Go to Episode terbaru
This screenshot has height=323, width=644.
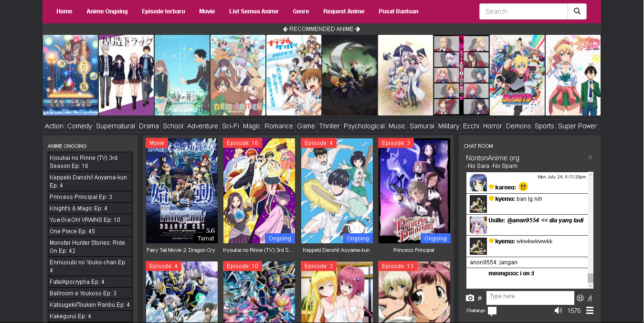163,11
